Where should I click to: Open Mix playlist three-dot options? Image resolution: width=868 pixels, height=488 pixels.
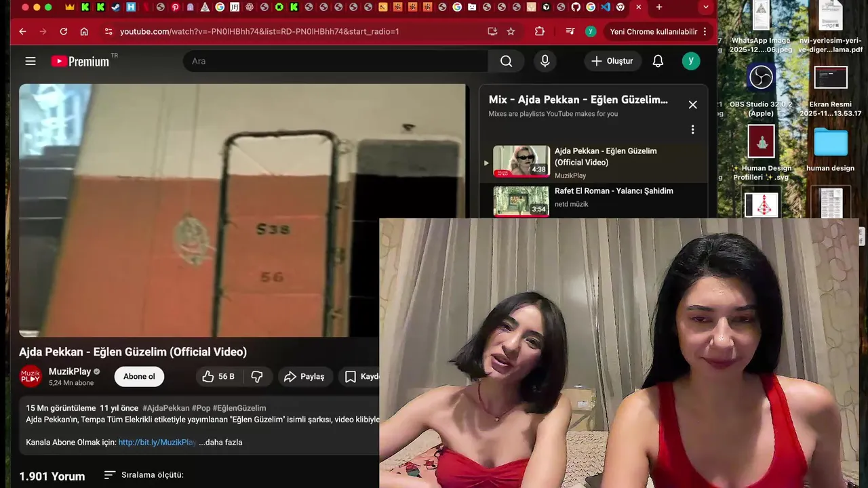click(692, 129)
